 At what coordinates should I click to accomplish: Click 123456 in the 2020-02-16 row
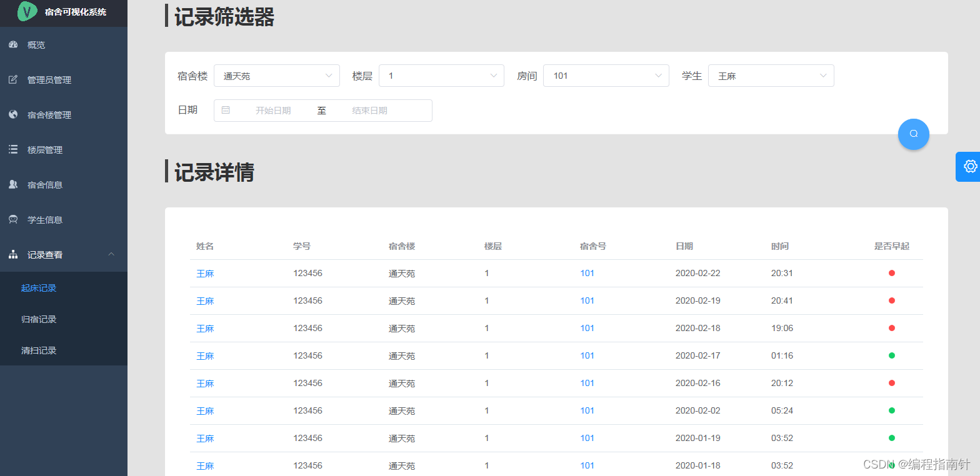point(307,383)
